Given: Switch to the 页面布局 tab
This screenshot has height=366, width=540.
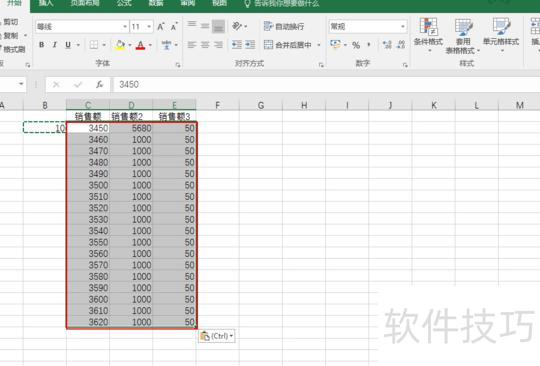Looking at the screenshot, I should (x=85, y=3).
